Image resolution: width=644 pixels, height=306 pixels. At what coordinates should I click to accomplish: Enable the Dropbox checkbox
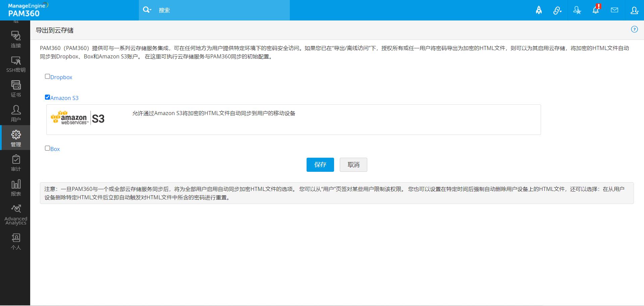point(47,76)
